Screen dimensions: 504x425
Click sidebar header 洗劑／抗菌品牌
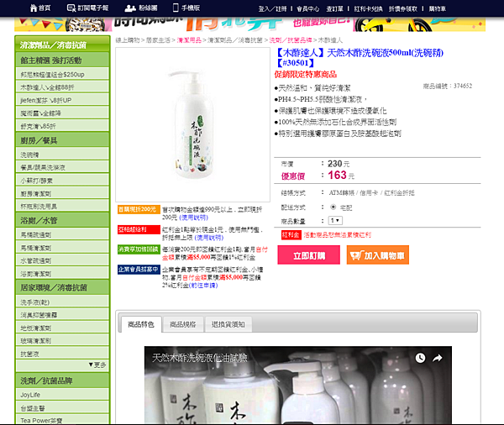62,380
